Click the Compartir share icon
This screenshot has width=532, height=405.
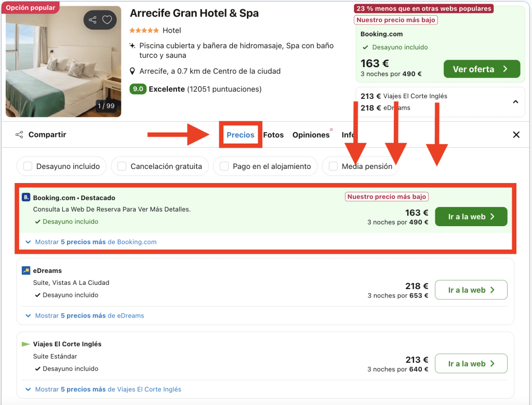click(19, 135)
